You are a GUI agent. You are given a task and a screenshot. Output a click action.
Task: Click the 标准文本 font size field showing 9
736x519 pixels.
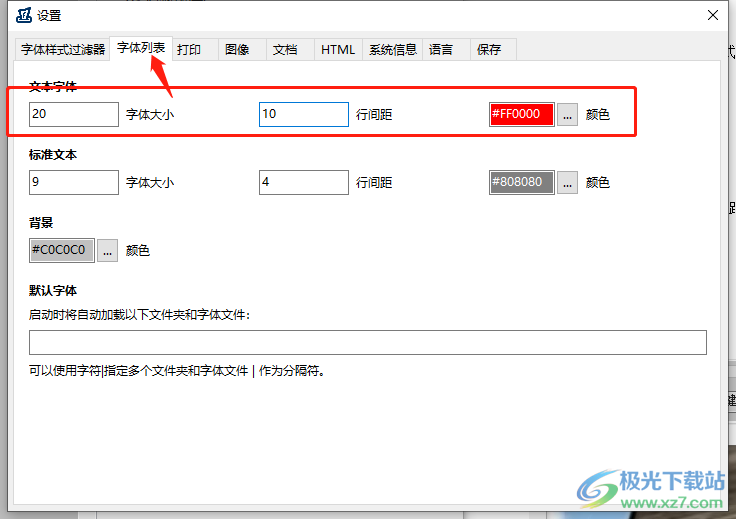click(x=74, y=183)
